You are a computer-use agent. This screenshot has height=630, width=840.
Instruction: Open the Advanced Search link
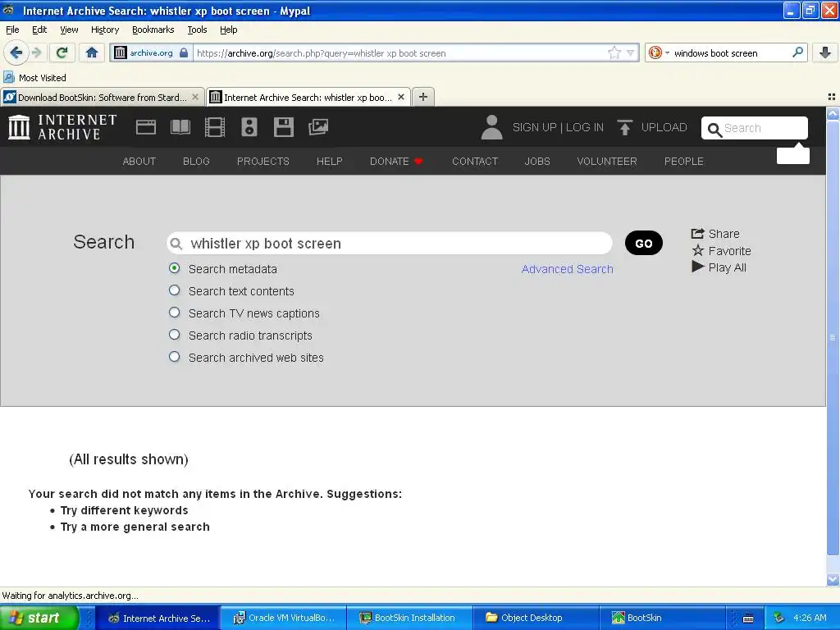(568, 269)
